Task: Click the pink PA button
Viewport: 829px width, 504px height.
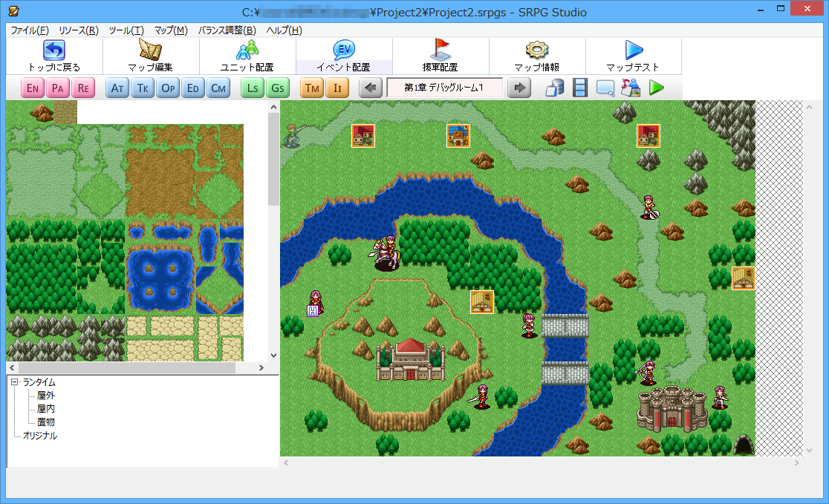Action: pyautogui.click(x=58, y=88)
